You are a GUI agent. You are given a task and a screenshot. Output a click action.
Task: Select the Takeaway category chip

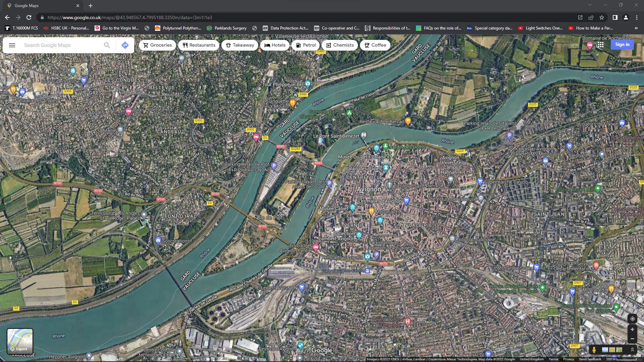pos(240,45)
